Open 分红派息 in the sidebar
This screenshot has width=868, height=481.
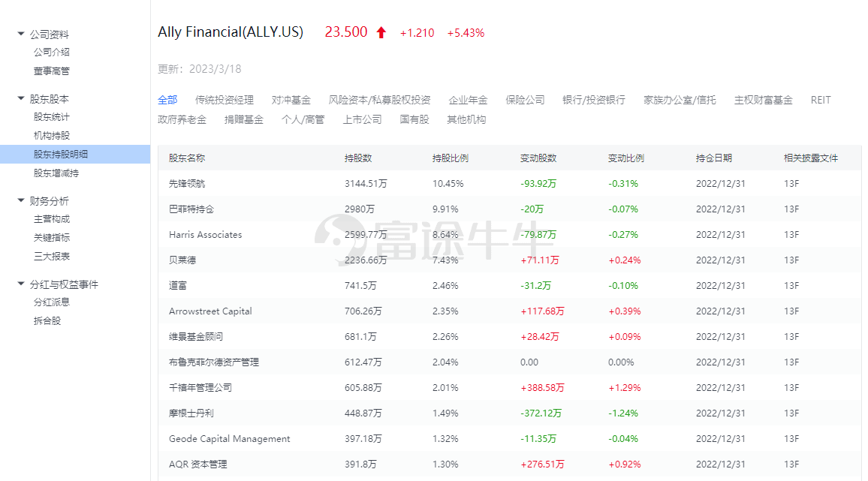coord(52,302)
